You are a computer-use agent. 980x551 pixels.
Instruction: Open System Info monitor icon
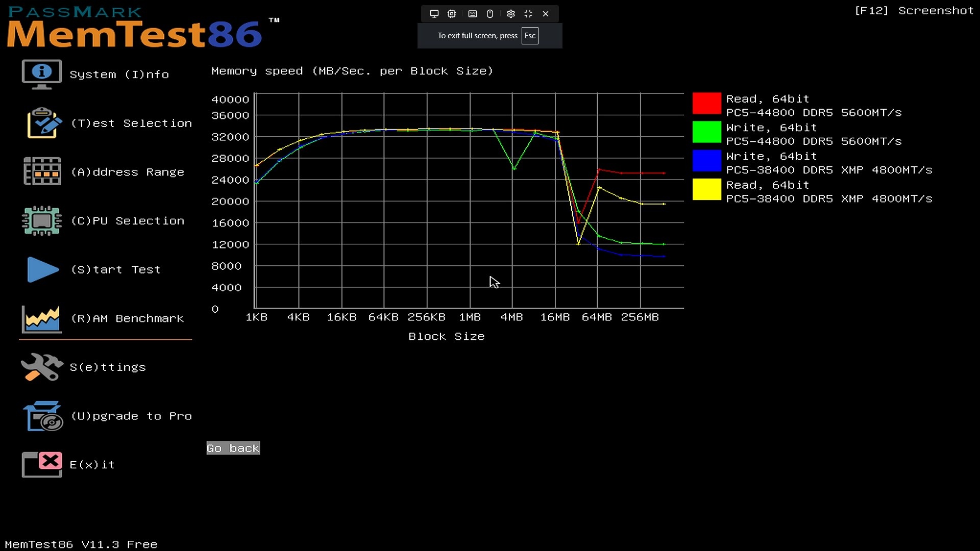coord(42,74)
